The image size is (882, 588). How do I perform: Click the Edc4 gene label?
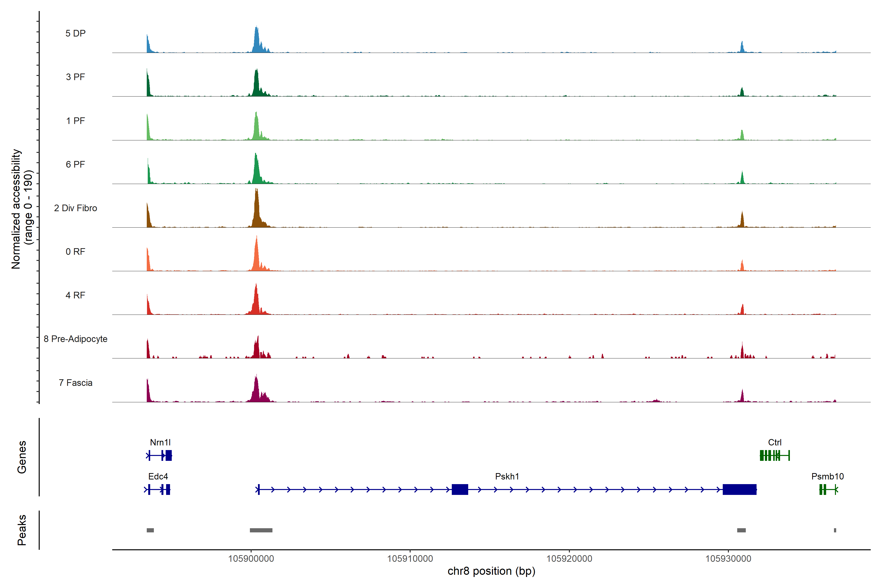point(158,476)
